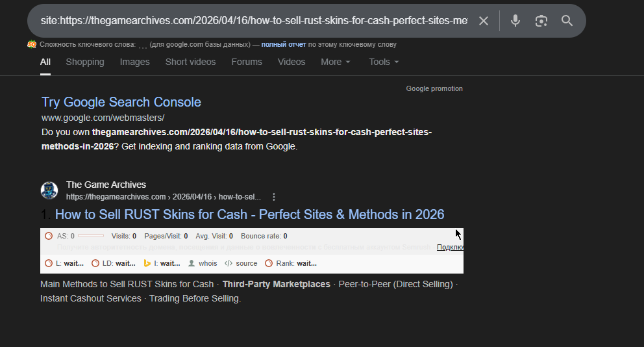
Task: Click Avg. Visit: 0 metric
Action: (x=214, y=236)
